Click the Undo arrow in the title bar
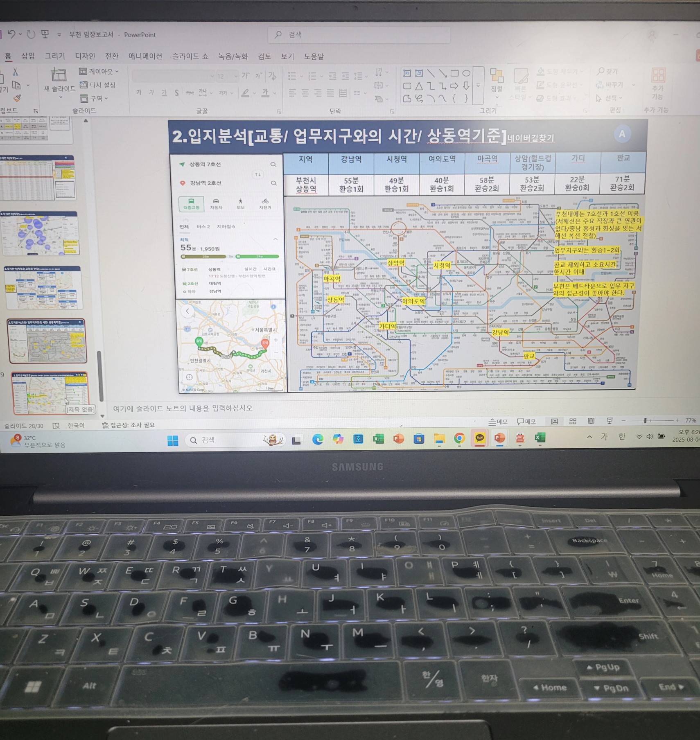700x740 pixels. [11, 34]
